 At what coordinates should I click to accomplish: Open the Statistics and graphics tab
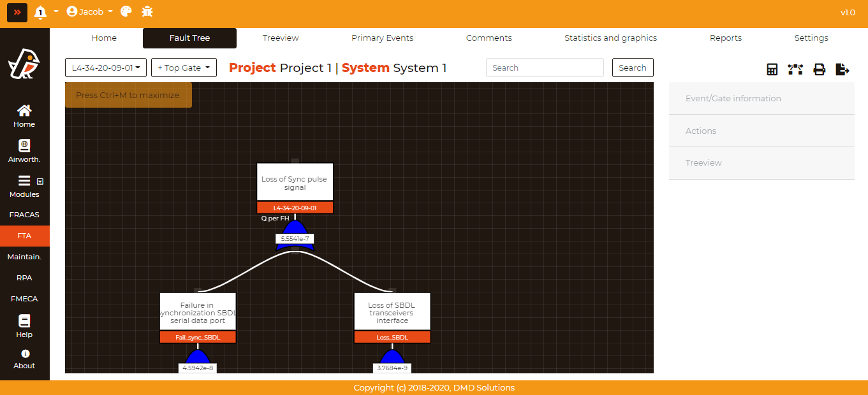610,38
